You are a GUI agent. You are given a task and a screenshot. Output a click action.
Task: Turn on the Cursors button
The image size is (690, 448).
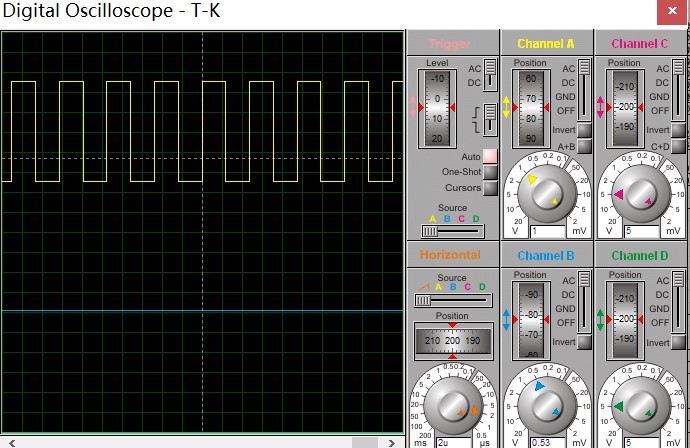[x=490, y=188]
